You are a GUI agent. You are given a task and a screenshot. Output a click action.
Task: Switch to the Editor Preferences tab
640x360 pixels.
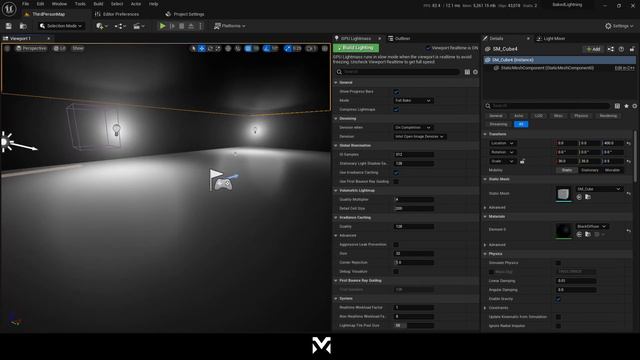117,14
